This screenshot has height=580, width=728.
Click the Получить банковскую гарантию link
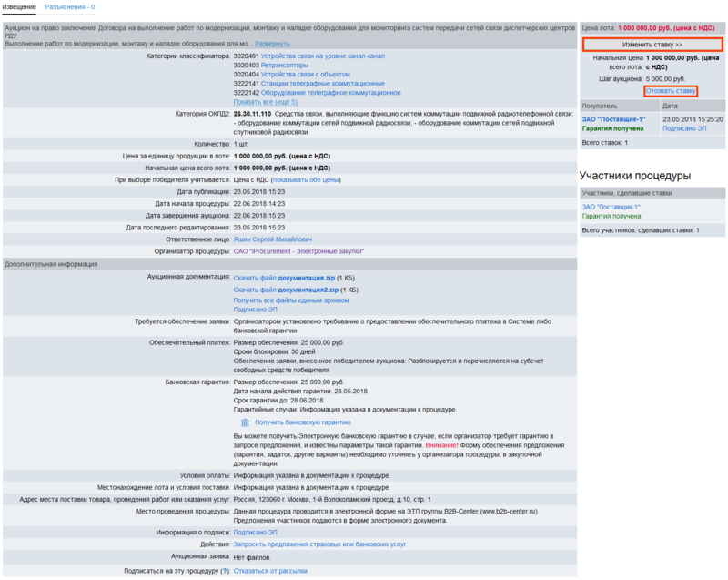(302, 422)
